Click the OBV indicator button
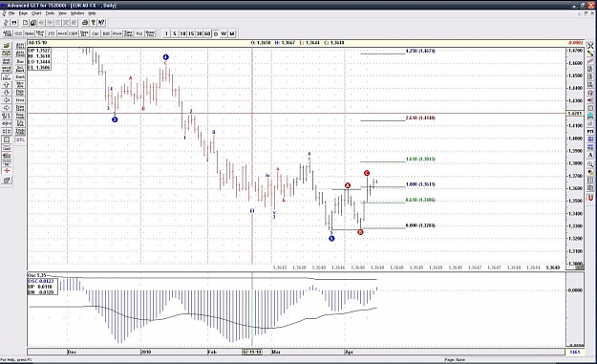Screen dimensions: 597x364 click(74, 33)
